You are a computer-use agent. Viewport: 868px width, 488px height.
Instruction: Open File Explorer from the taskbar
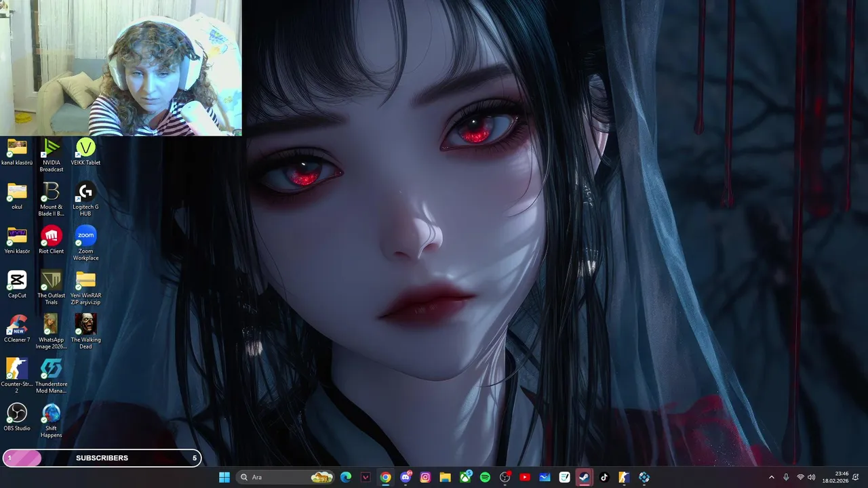(x=445, y=477)
